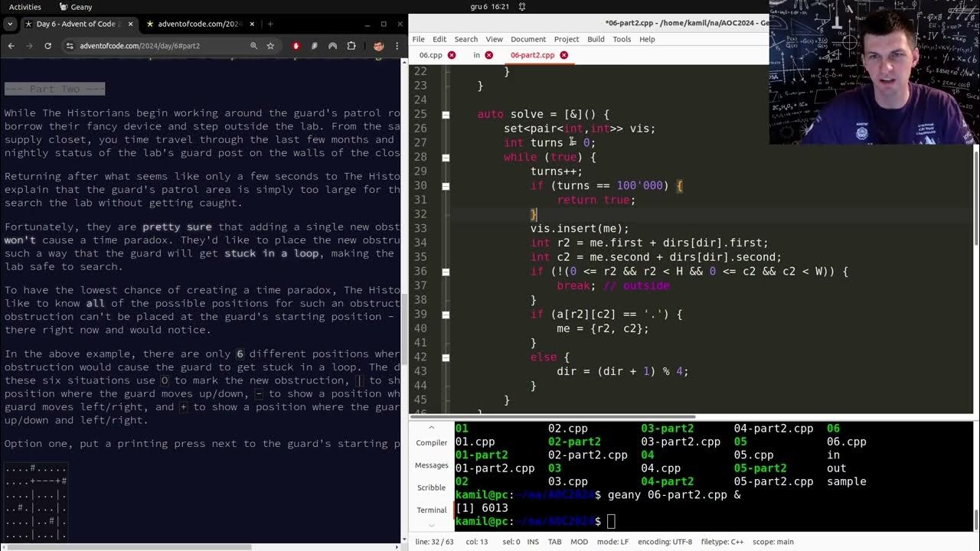Screen dimensions: 980x551
Task: Close the adventofcode.com/2024 browser tab
Action: point(253,24)
